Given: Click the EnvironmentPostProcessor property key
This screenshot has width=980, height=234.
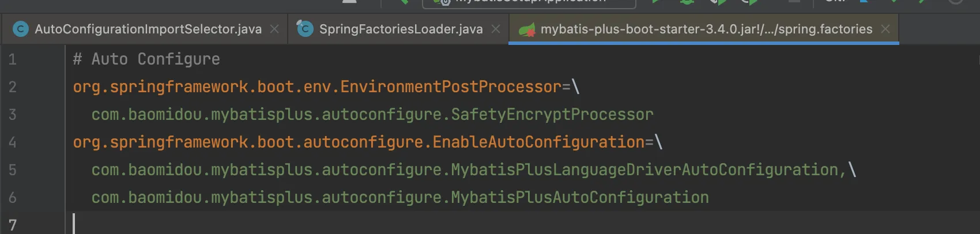Looking at the screenshot, I should [317, 87].
